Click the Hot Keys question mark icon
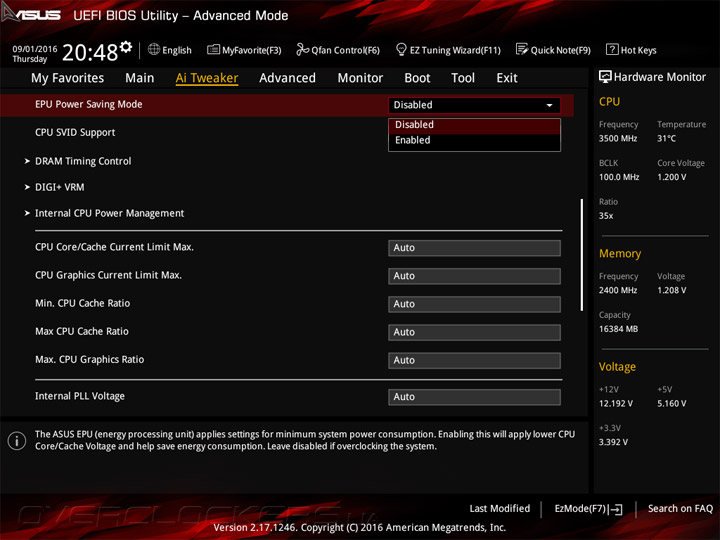Viewport: 720px width, 540px height. pos(612,49)
